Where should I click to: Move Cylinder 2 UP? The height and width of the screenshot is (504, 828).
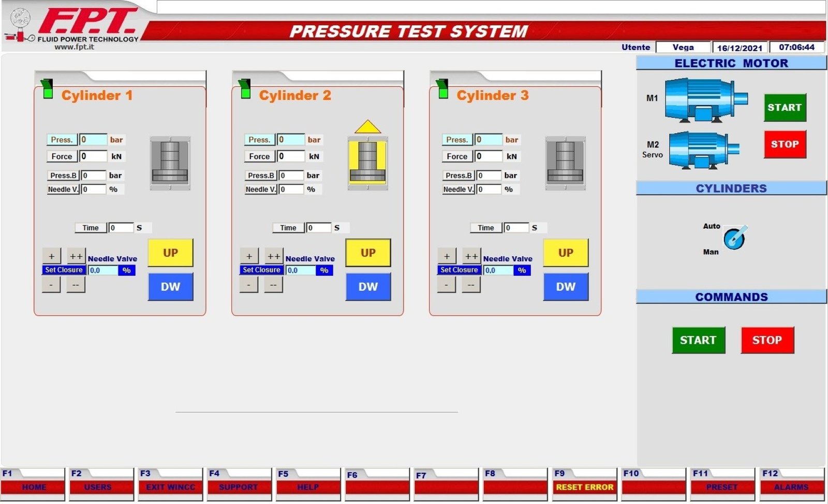(x=368, y=253)
